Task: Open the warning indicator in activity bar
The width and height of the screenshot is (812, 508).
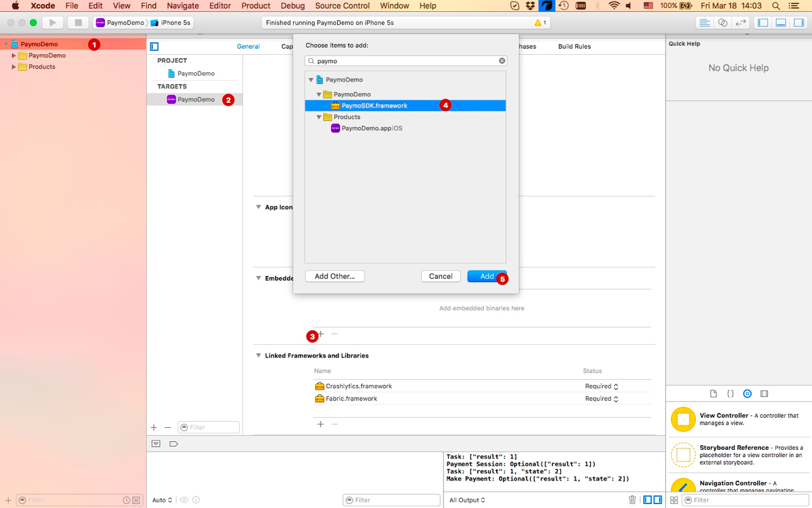Action: [540, 23]
